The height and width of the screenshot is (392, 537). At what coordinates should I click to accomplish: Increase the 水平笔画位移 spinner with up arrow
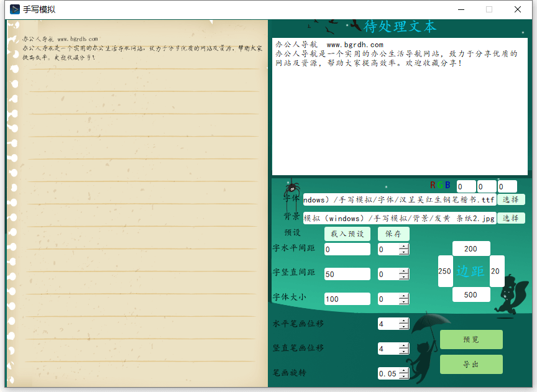click(404, 321)
